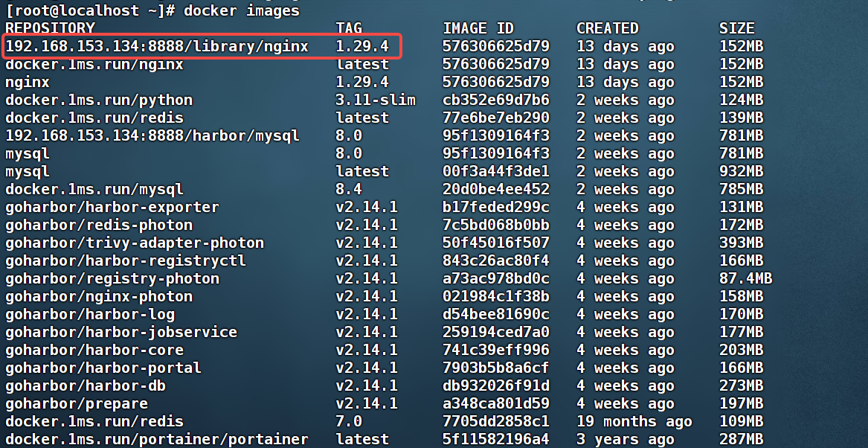Select the REPOSITORY column header
This screenshot has height=448, width=868.
pyautogui.click(x=51, y=28)
